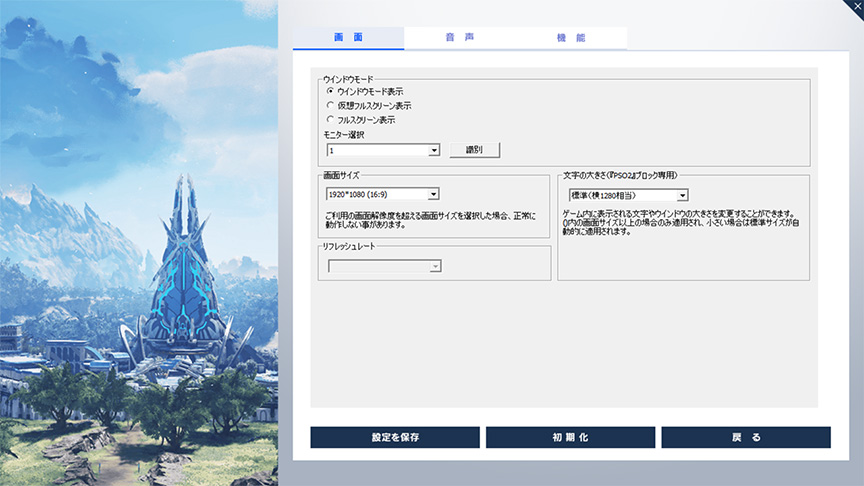The width and height of the screenshot is (864, 486).
Task: Click the arrow icon on the monitor selector
Action: pyautogui.click(x=434, y=150)
